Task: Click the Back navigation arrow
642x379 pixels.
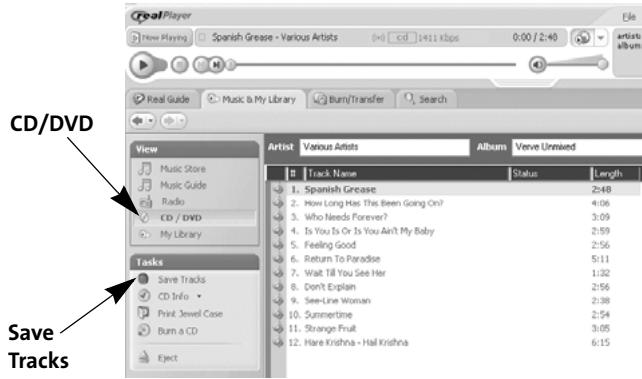Action: 138,121
